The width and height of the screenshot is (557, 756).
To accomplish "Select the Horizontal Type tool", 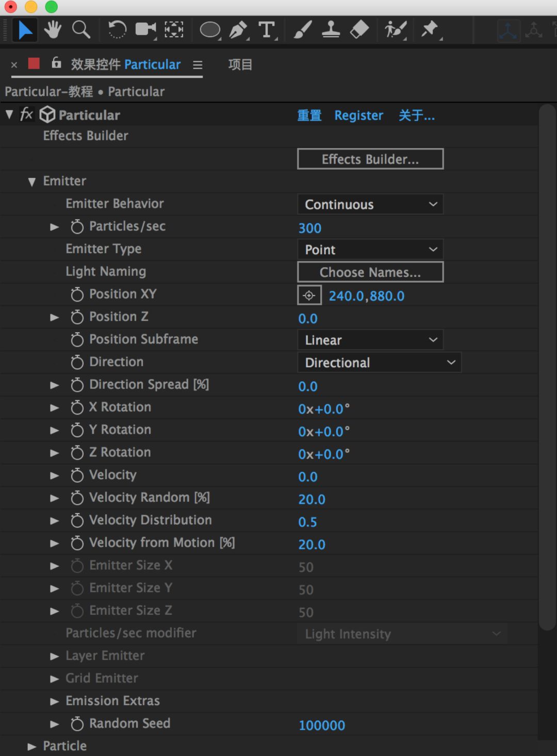I will coord(267,30).
